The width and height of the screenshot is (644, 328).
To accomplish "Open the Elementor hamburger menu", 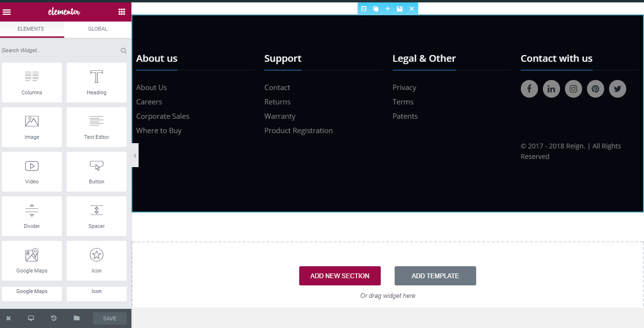I will click(7, 12).
